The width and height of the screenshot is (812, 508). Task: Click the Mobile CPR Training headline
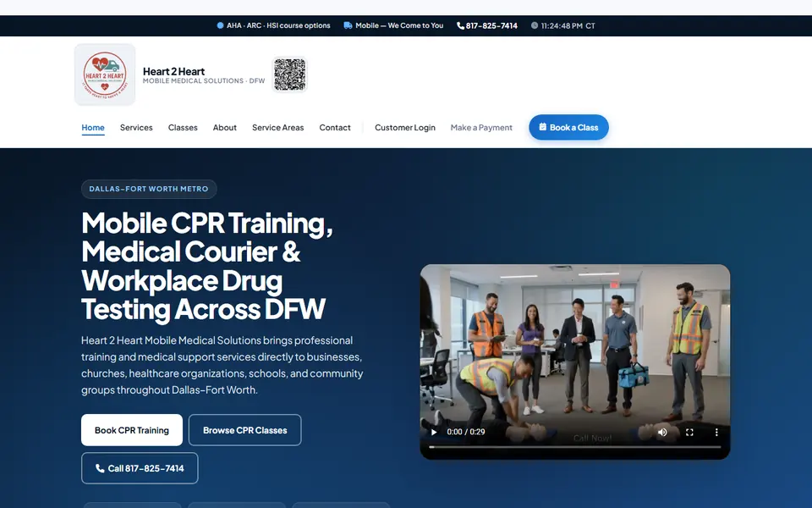pos(207,266)
